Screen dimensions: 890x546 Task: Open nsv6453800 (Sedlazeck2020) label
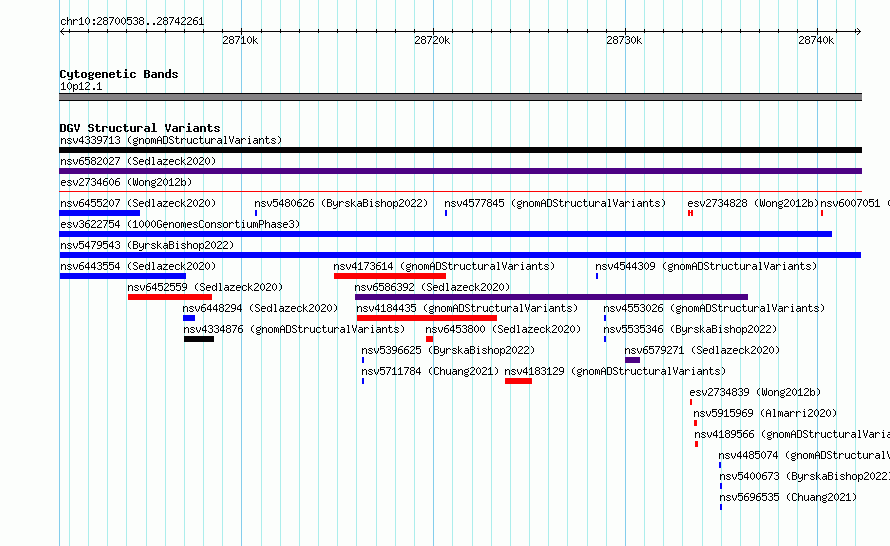click(x=503, y=329)
